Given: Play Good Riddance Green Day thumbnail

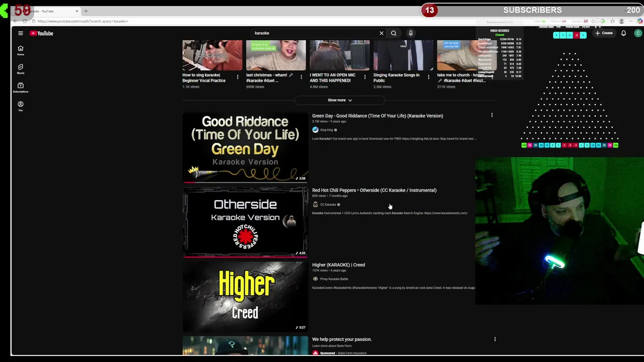Looking at the screenshot, I should click(x=246, y=147).
